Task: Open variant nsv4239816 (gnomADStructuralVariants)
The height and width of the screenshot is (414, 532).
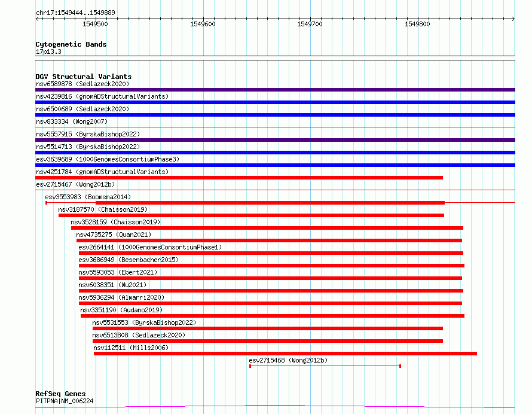Action: click(102, 96)
